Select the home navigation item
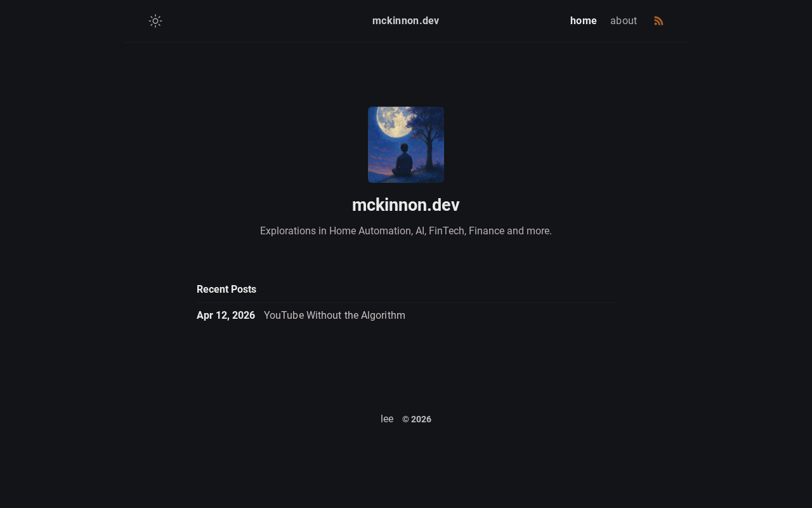 click(x=584, y=21)
